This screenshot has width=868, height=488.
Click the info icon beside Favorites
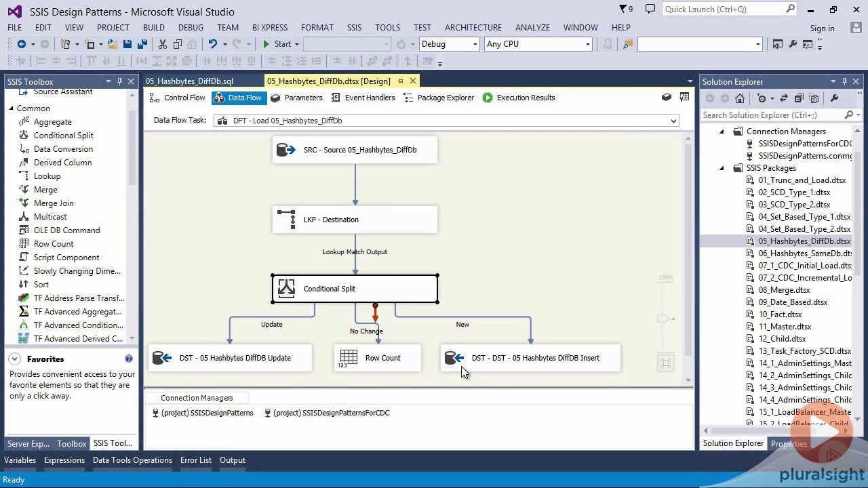[x=129, y=359]
